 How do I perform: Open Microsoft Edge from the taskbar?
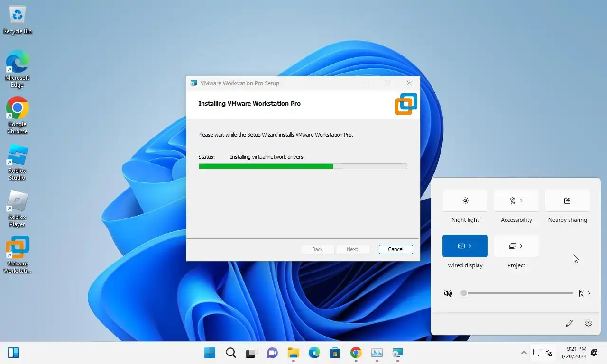point(314,353)
